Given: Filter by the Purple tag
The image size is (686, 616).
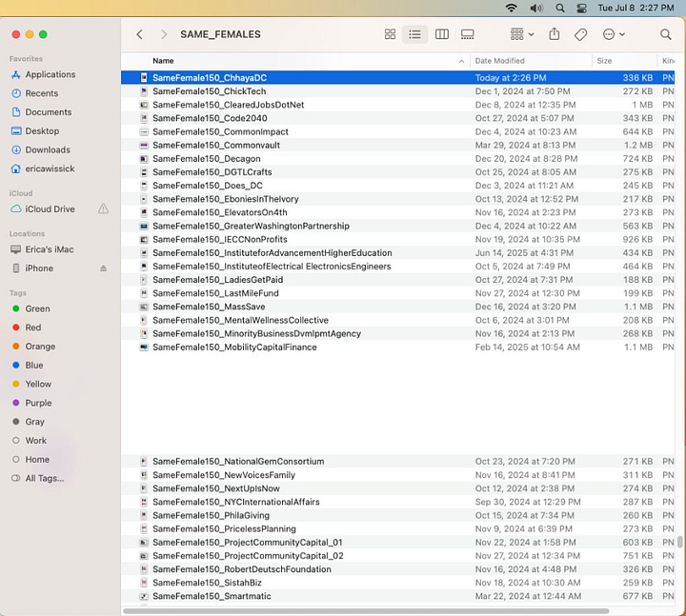Looking at the screenshot, I should pos(38,403).
